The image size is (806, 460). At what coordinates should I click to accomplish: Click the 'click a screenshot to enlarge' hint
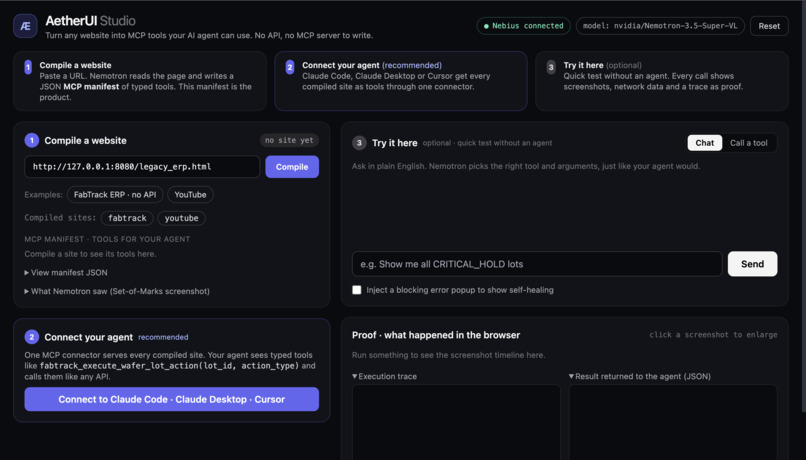point(713,335)
